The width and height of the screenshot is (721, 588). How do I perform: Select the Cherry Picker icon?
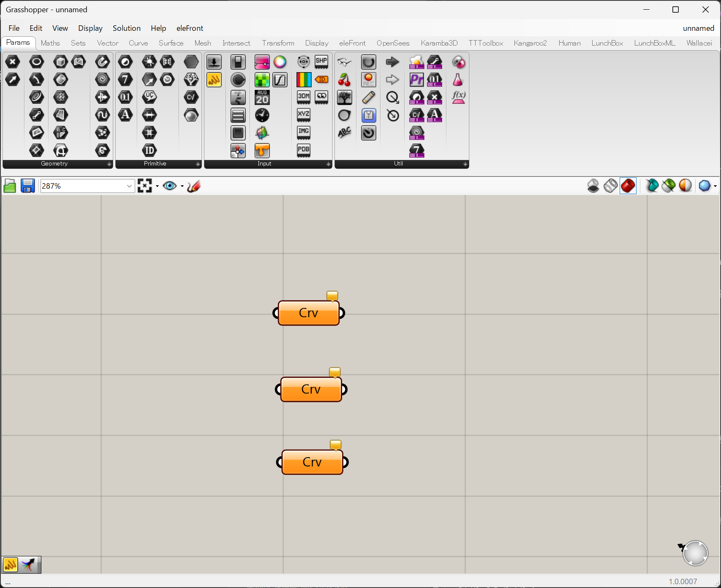tap(344, 80)
